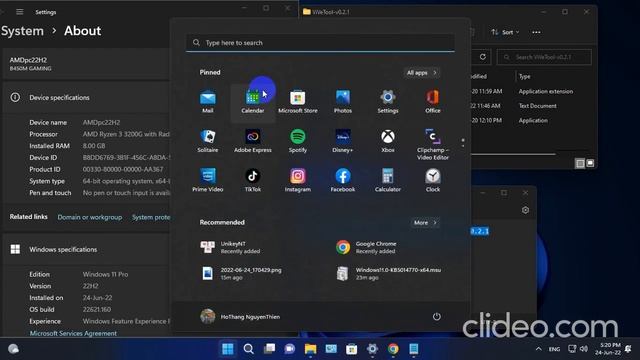Open Microsoft Store from the taskbar
Screen dimensions: 640x360
point(351,349)
